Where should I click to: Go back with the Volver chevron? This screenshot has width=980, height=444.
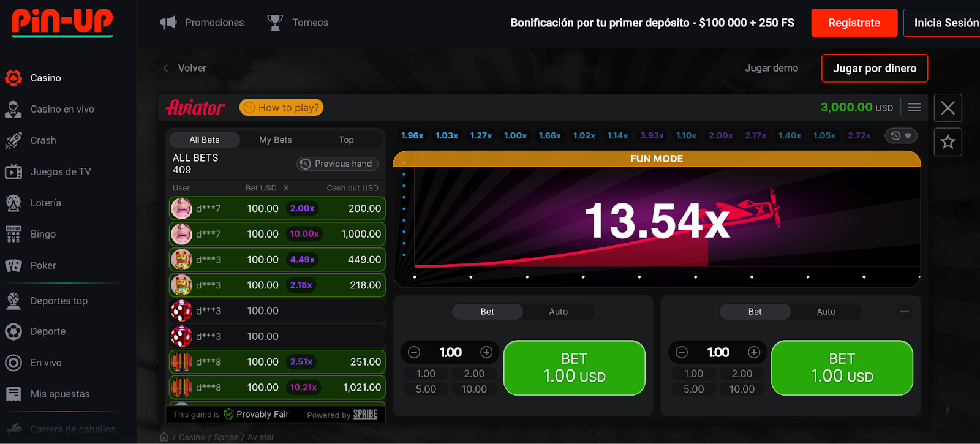click(x=165, y=68)
